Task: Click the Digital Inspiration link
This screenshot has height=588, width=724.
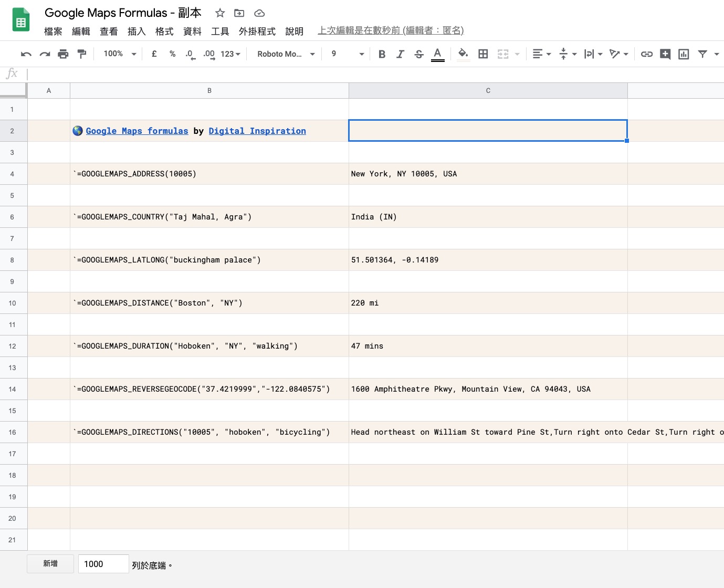Action: (x=257, y=131)
